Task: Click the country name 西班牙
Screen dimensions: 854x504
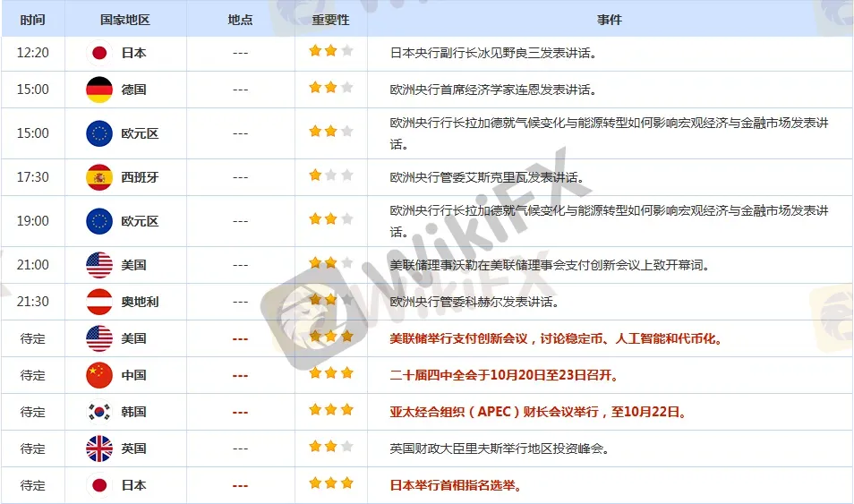Action: [x=140, y=177]
